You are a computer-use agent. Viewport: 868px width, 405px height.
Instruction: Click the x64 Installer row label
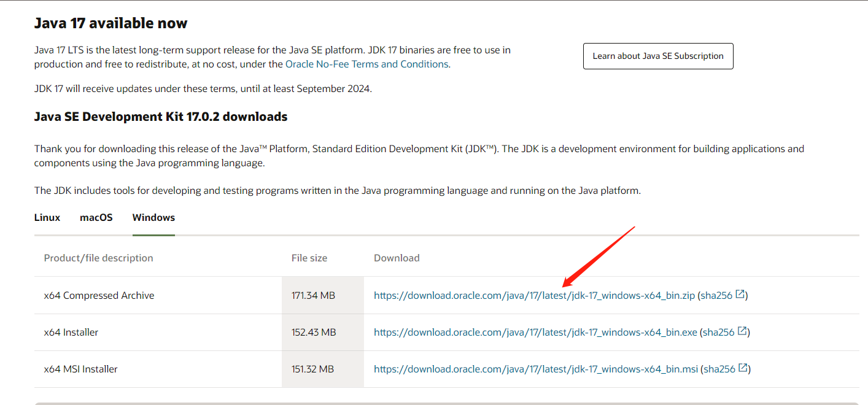(71, 332)
